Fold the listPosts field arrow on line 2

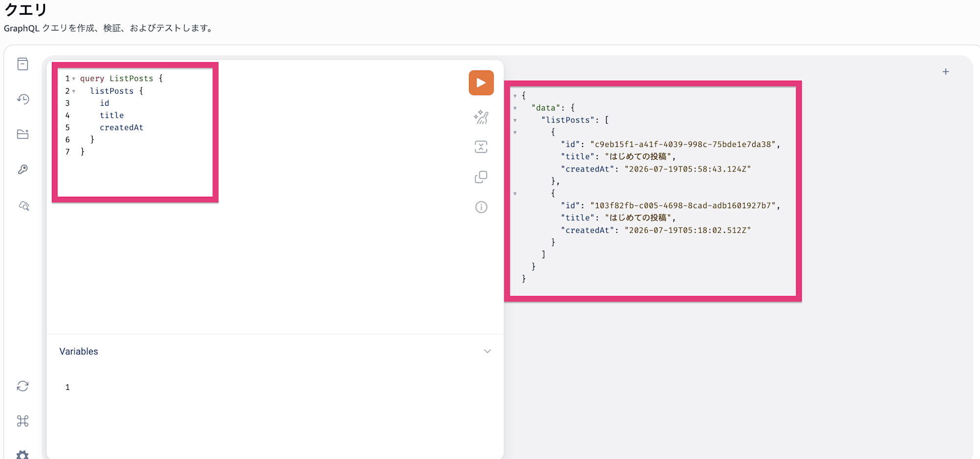[74, 91]
